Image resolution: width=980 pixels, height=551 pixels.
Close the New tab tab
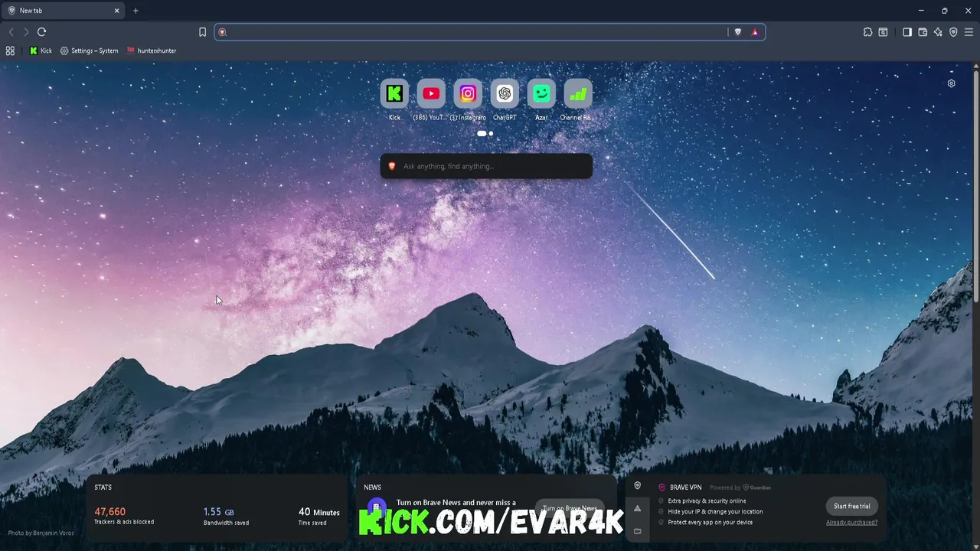click(x=116, y=11)
